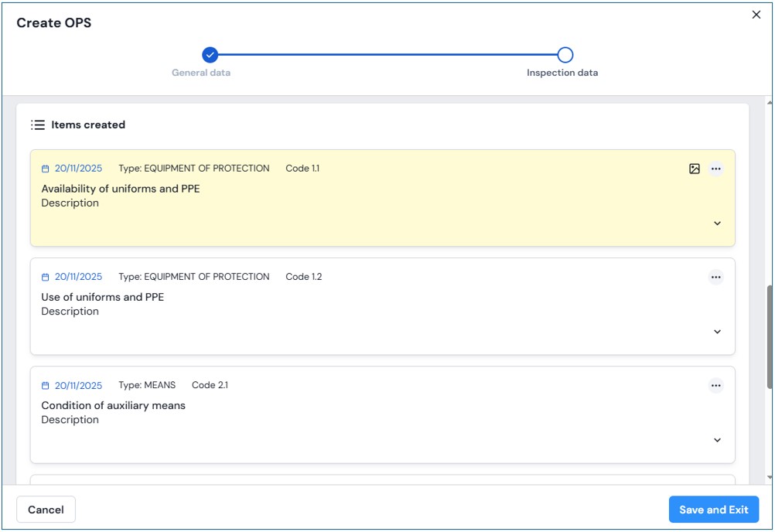Click the Items created list icon
The image size is (775, 532).
[x=38, y=124]
